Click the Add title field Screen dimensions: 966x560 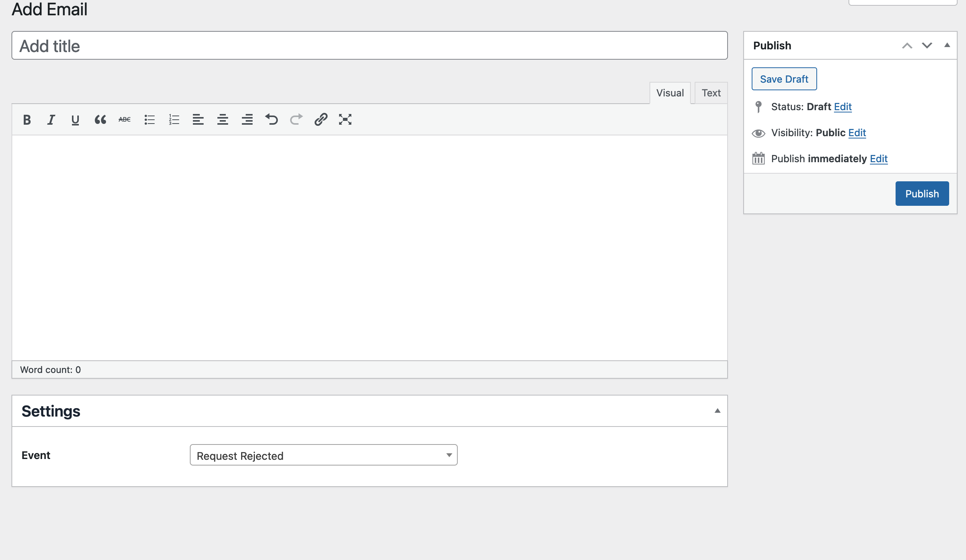pyautogui.click(x=370, y=46)
